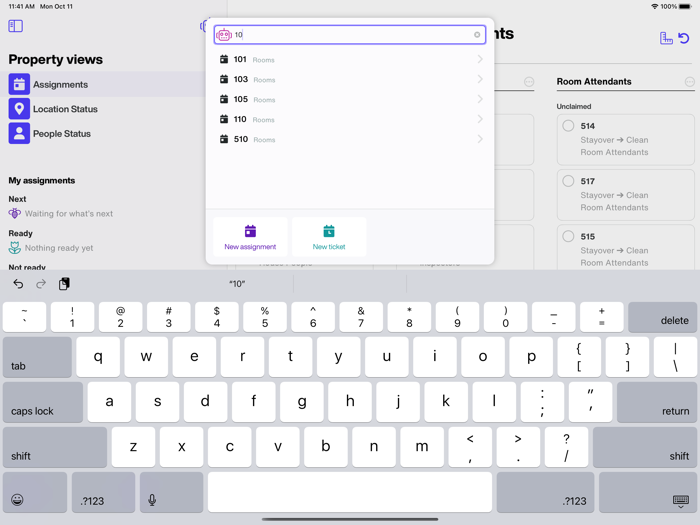
Task: Tap the keyboard undo arrow
Action: pos(18,284)
